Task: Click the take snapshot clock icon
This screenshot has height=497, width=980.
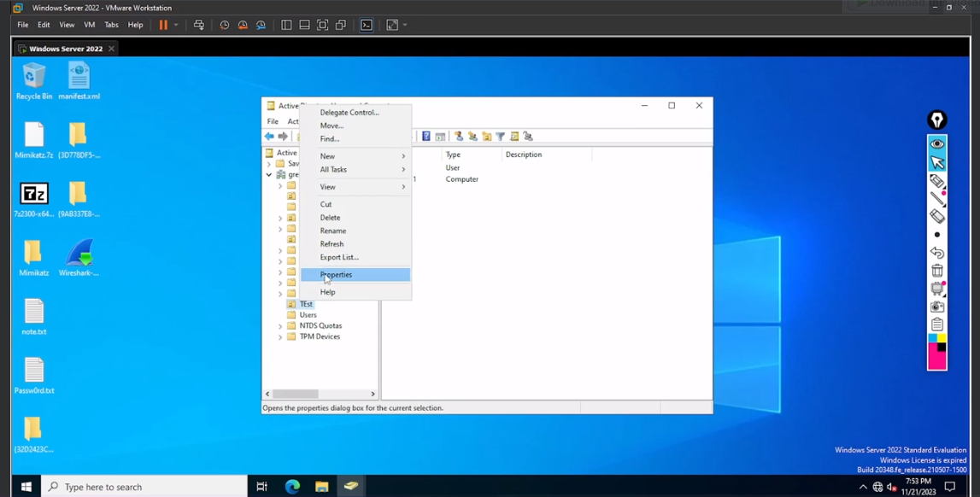Action: [x=225, y=25]
